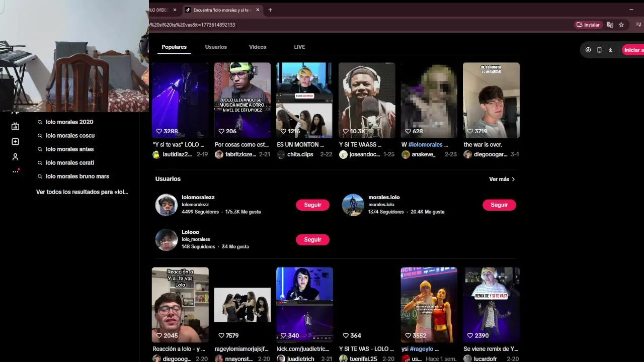Open video thumbnail with 3552 likes
644x362 pixels.
coord(429,305)
